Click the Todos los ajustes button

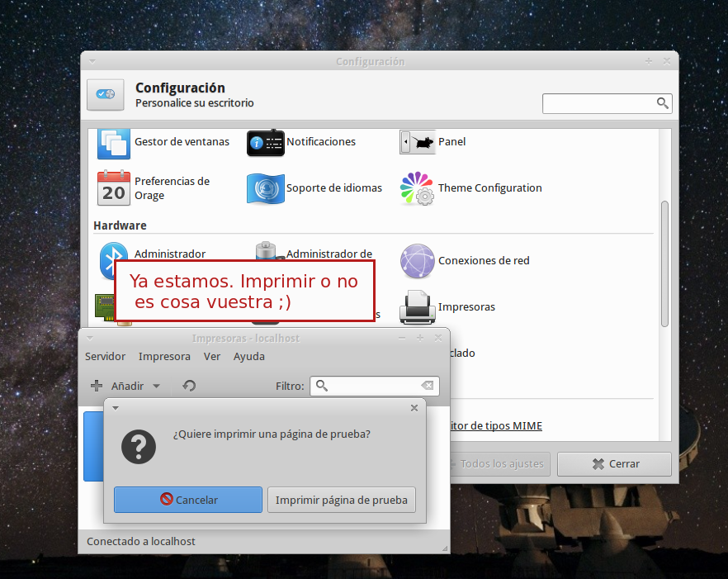click(500, 463)
